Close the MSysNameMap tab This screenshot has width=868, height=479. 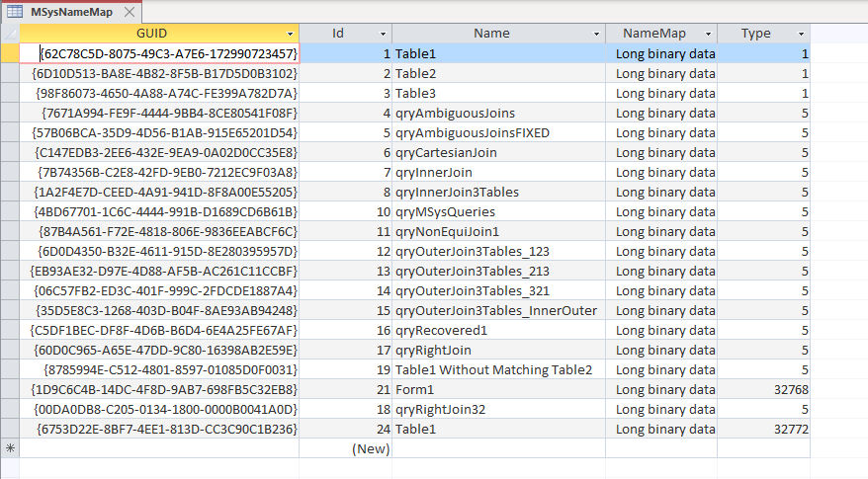coord(130,12)
